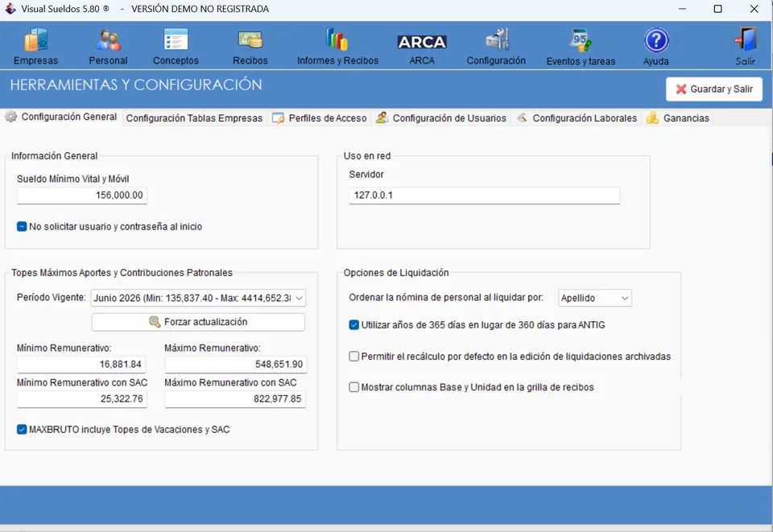The image size is (773, 532).
Task: Toggle No solicitar usuario y contraseña checkbox
Action: point(22,227)
